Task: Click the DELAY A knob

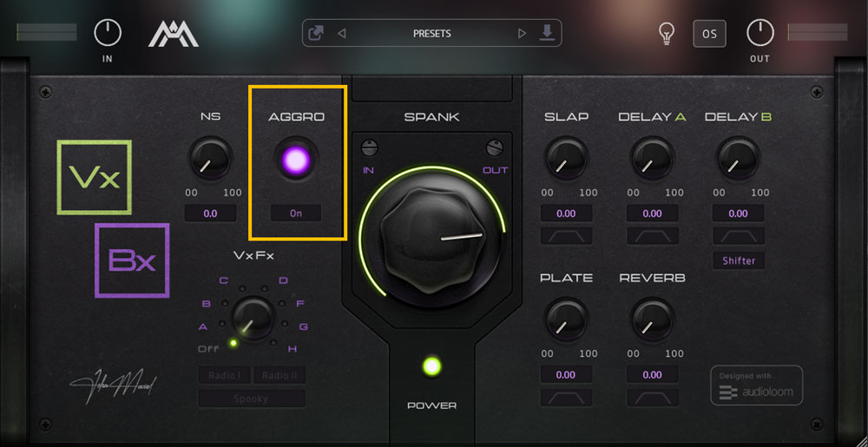Action: [653, 160]
